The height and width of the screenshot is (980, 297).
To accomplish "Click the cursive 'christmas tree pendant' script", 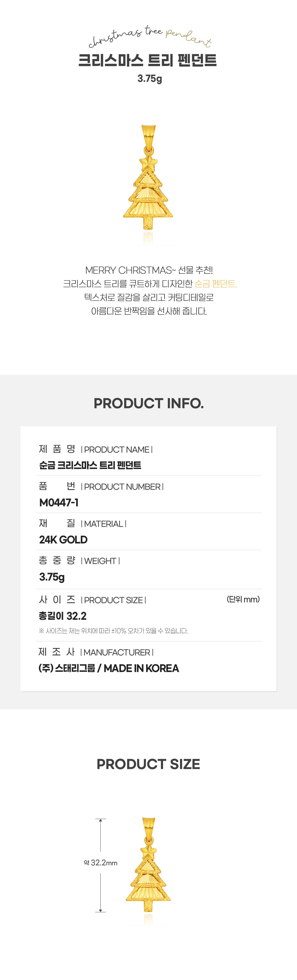I will coord(150,37).
